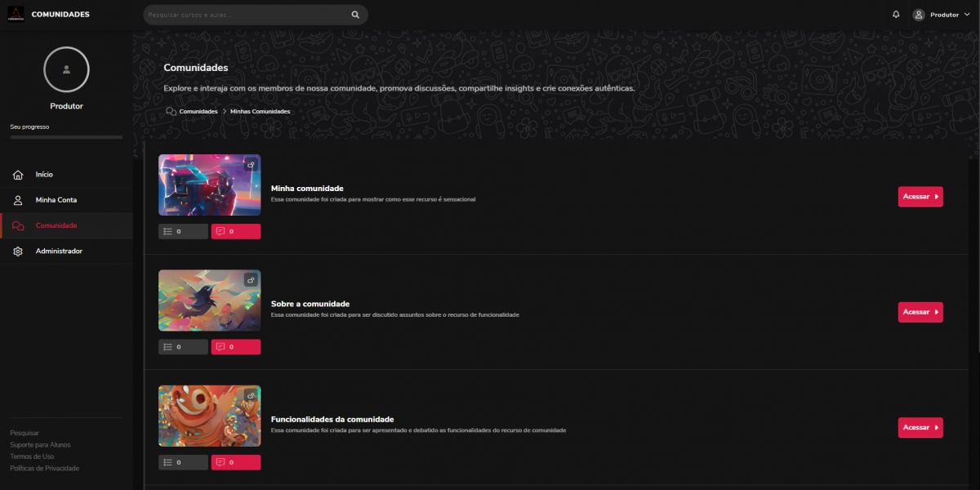The image size is (980, 490).
Task: Open the Administrador sidebar section
Action: click(x=59, y=252)
